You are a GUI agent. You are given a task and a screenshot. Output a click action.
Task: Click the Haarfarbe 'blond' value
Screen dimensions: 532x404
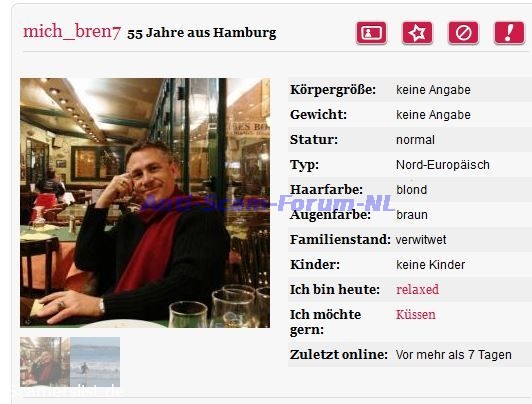tap(412, 190)
